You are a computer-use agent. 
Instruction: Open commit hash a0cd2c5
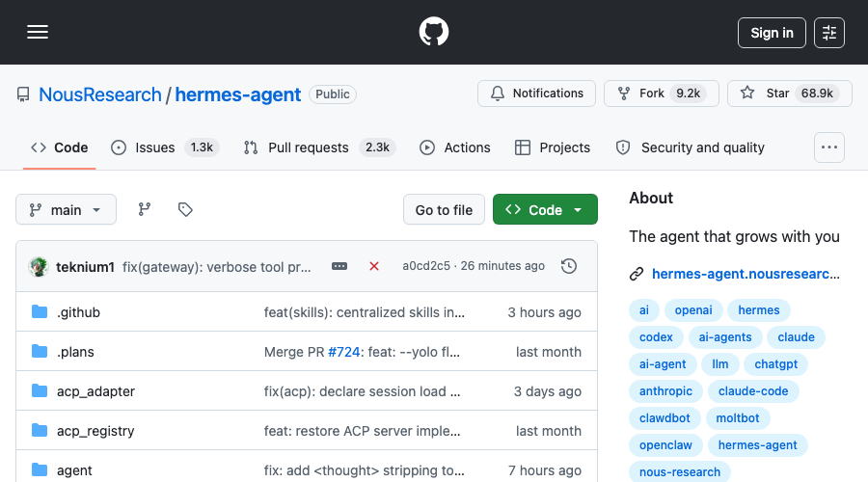point(426,266)
